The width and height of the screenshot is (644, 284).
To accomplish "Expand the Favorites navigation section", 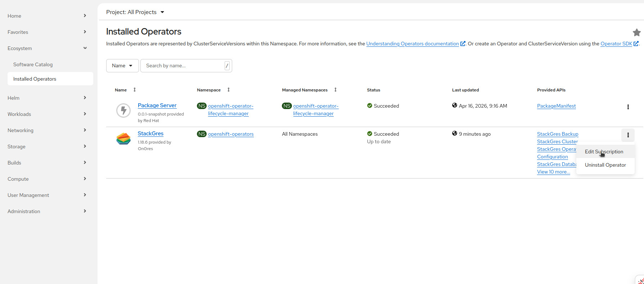I will tap(47, 32).
